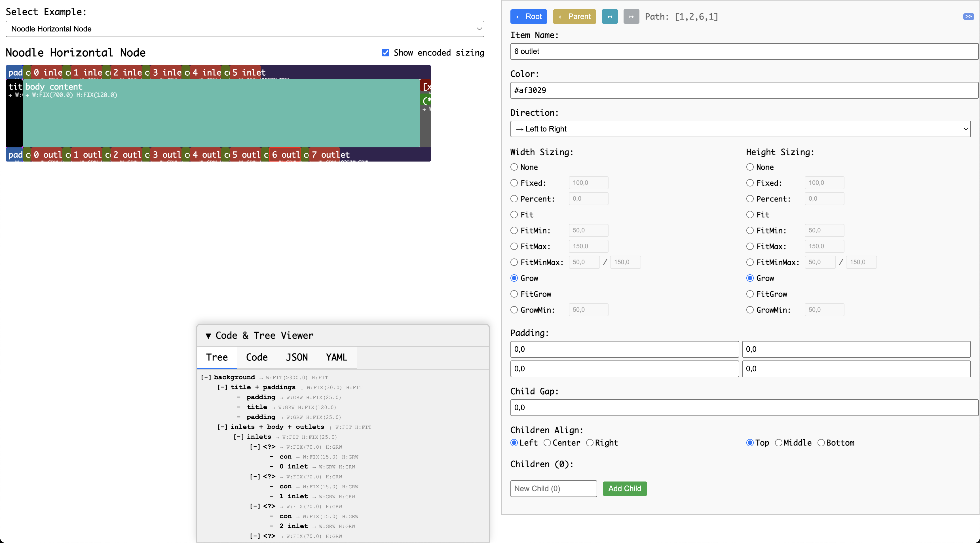Switch to the YAML tab
Screen dimensions: 980x543
click(x=336, y=357)
